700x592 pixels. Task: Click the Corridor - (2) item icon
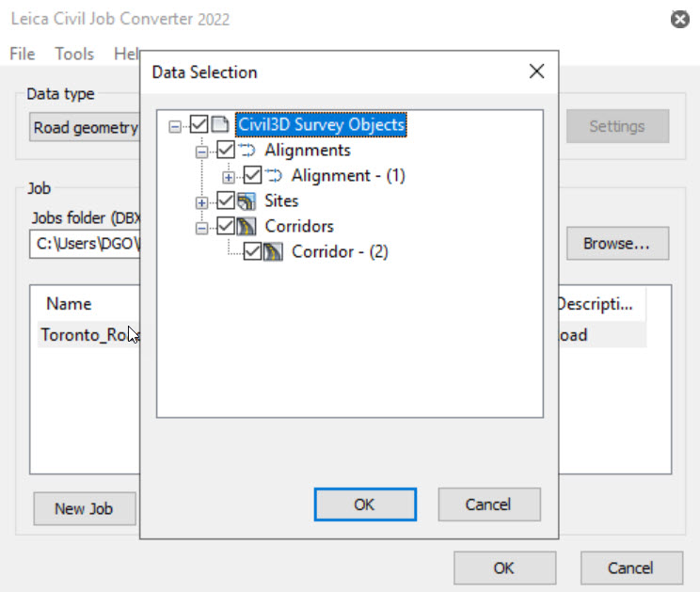coord(274,251)
